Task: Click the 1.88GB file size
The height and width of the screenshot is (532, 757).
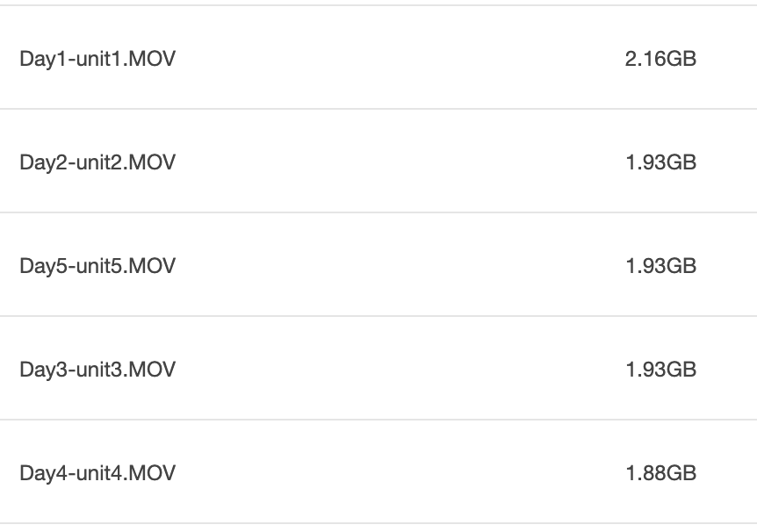Action: (x=660, y=473)
